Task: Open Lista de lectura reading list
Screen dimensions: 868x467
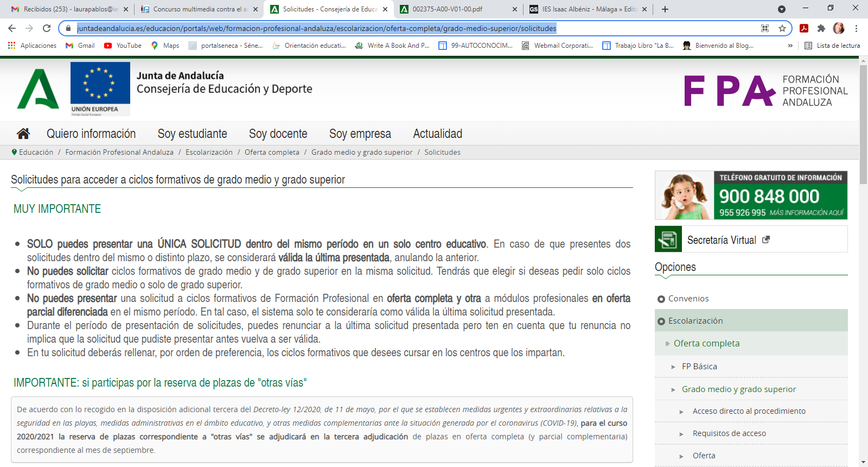Action: 832,46
